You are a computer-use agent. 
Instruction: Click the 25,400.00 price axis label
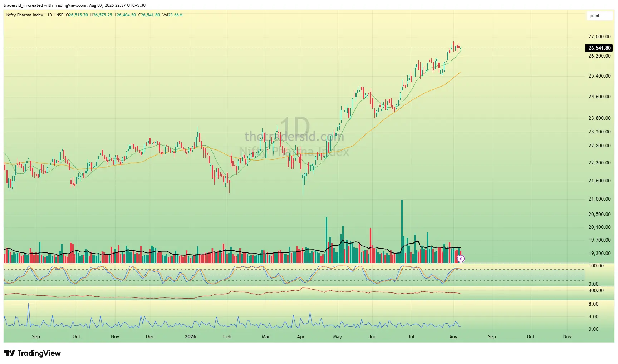coord(599,76)
